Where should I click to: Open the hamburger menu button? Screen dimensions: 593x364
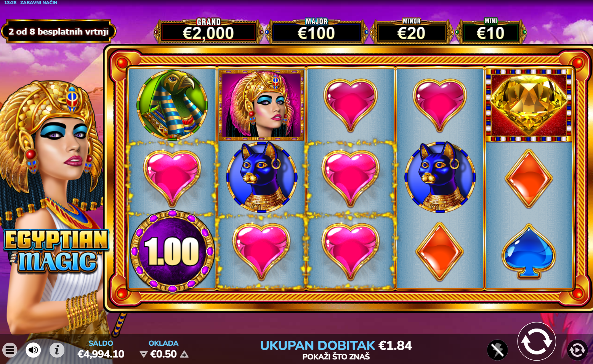(x=10, y=350)
